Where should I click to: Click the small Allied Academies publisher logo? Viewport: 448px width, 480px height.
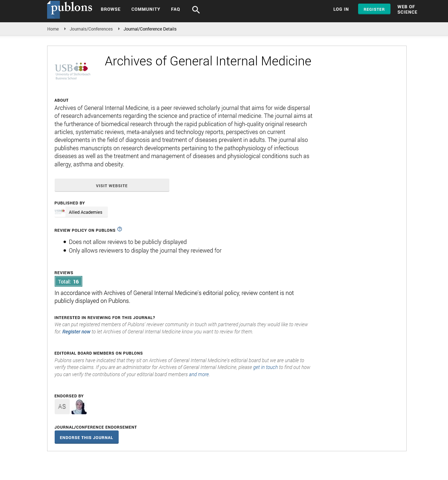click(60, 212)
